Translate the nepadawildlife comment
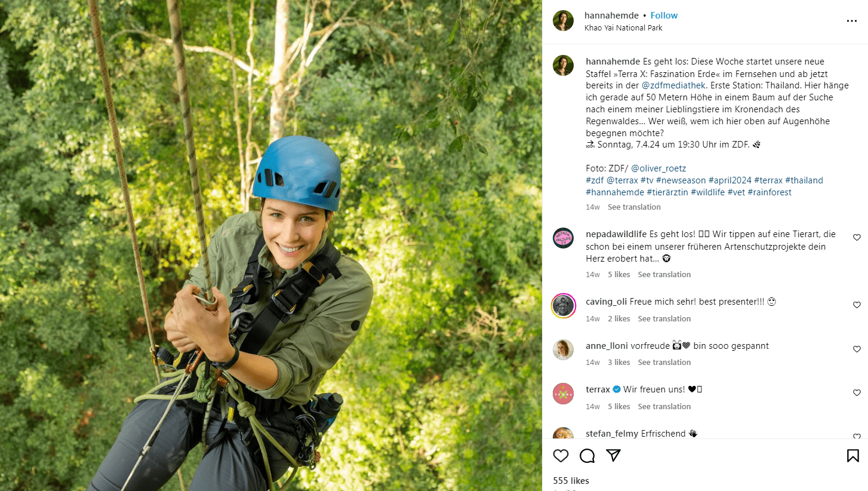 click(x=664, y=275)
